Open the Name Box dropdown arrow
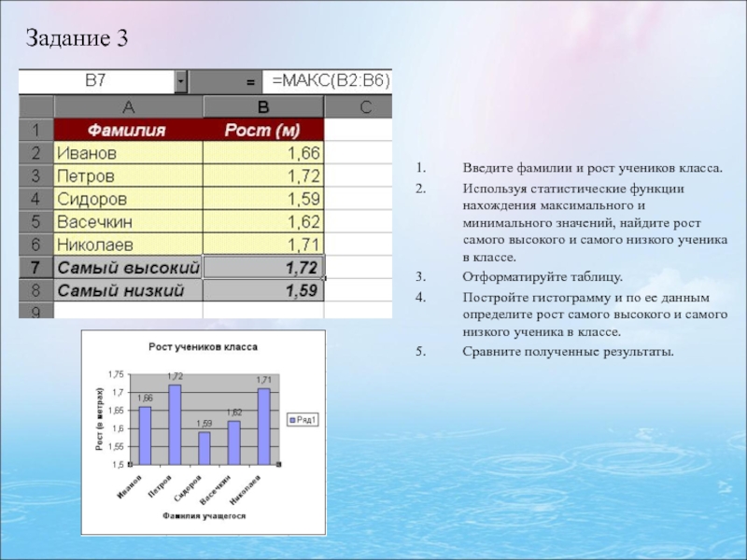Screen dimensions: 747x560 [x=180, y=82]
